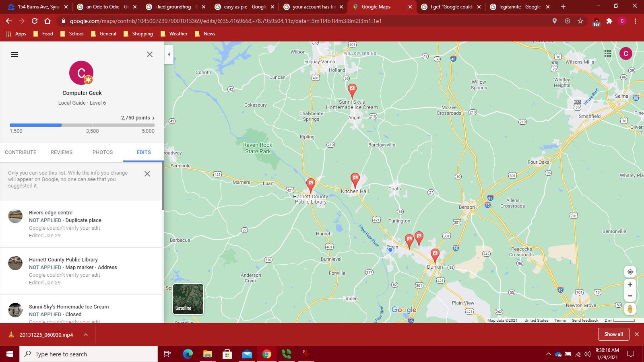Open the Google account avatar on map

626,53
